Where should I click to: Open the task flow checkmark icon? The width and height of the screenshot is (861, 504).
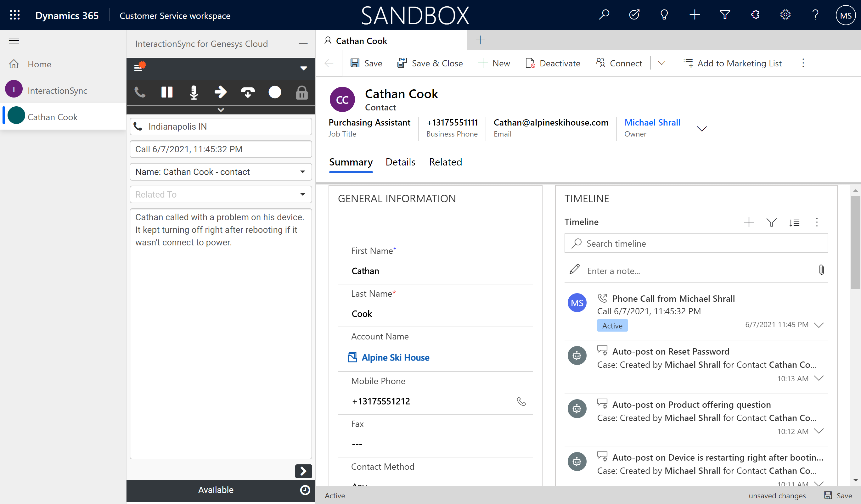pyautogui.click(x=634, y=15)
